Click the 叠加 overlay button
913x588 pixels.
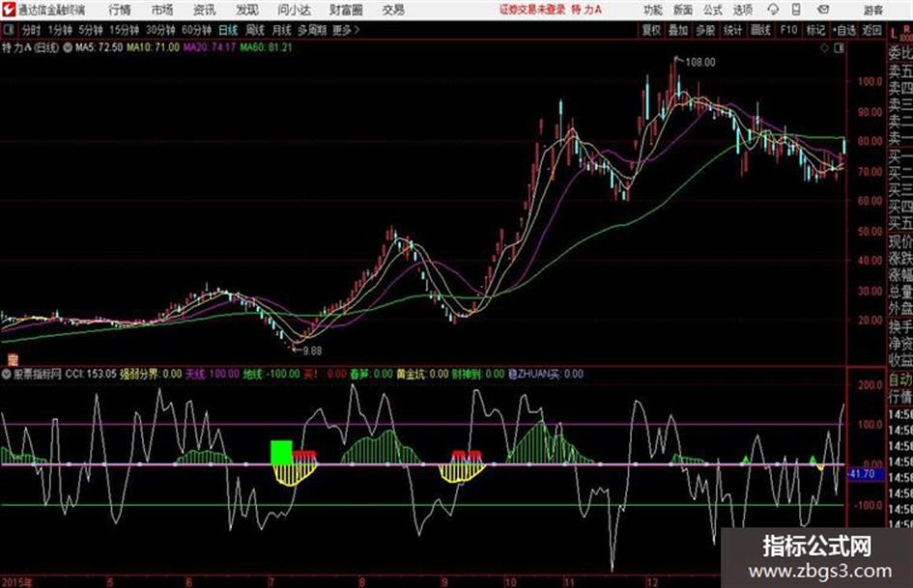(678, 30)
